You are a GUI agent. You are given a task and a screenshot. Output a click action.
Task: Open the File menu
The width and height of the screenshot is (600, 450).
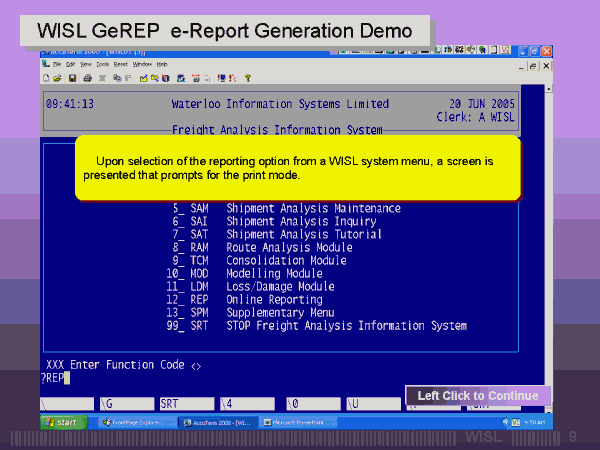(57, 64)
